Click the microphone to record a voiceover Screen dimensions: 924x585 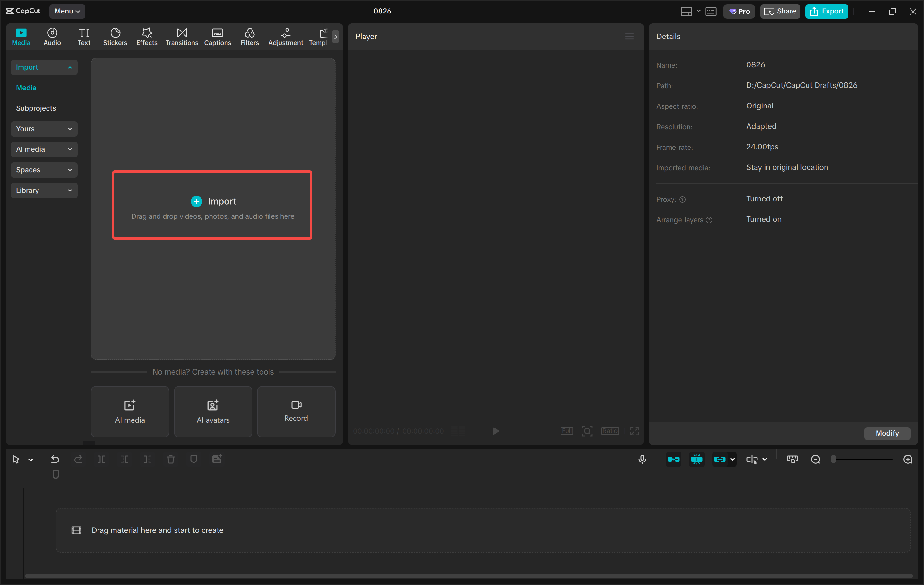pyautogui.click(x=642, y=459)
